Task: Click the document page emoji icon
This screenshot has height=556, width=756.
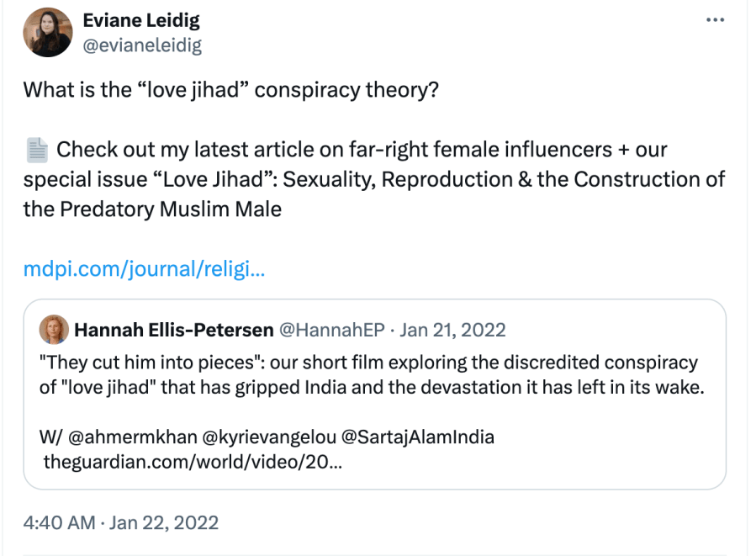Action: pos(36,151)
